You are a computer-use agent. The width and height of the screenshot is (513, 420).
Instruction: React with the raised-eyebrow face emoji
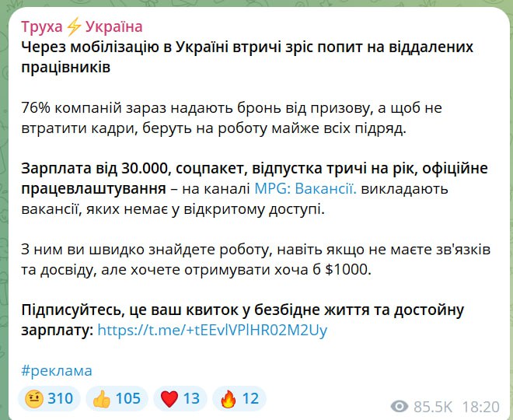coord(33,399)
